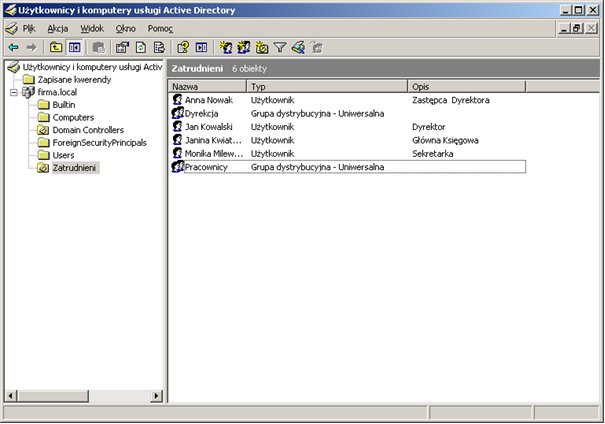Sort the list by the Typ column

(327, 86)
